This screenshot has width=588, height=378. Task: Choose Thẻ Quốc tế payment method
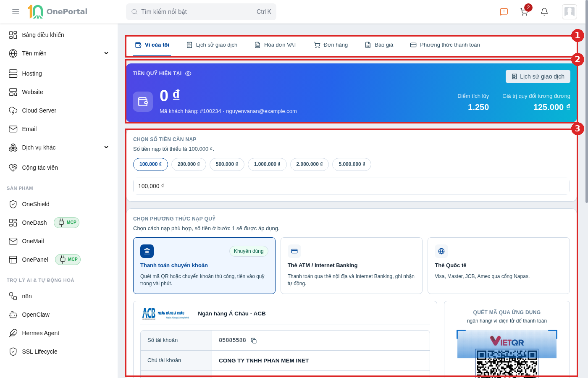[x=499, y=266]
